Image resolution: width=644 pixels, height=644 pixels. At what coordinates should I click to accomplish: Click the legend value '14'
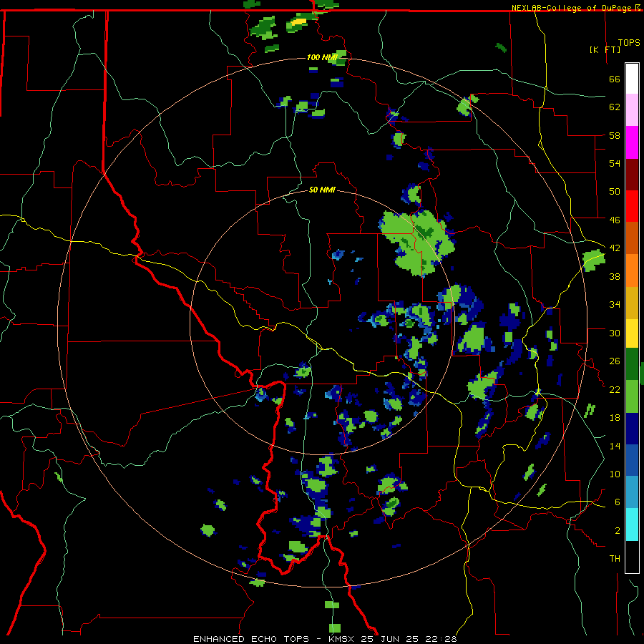pos(615,446)
